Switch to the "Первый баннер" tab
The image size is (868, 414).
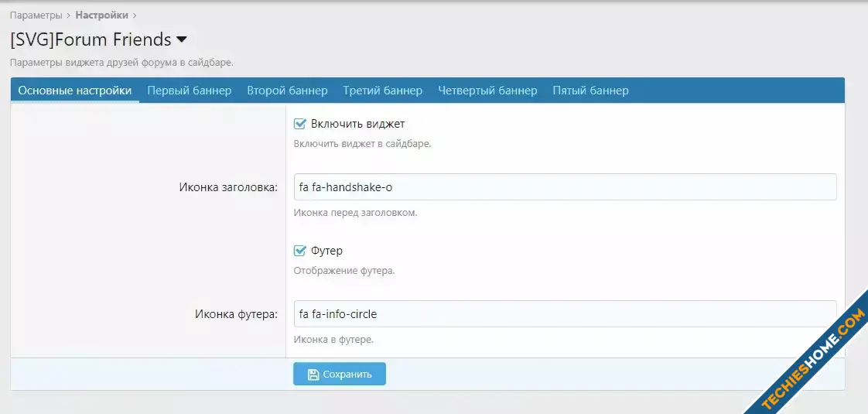[x=190, y=91]
